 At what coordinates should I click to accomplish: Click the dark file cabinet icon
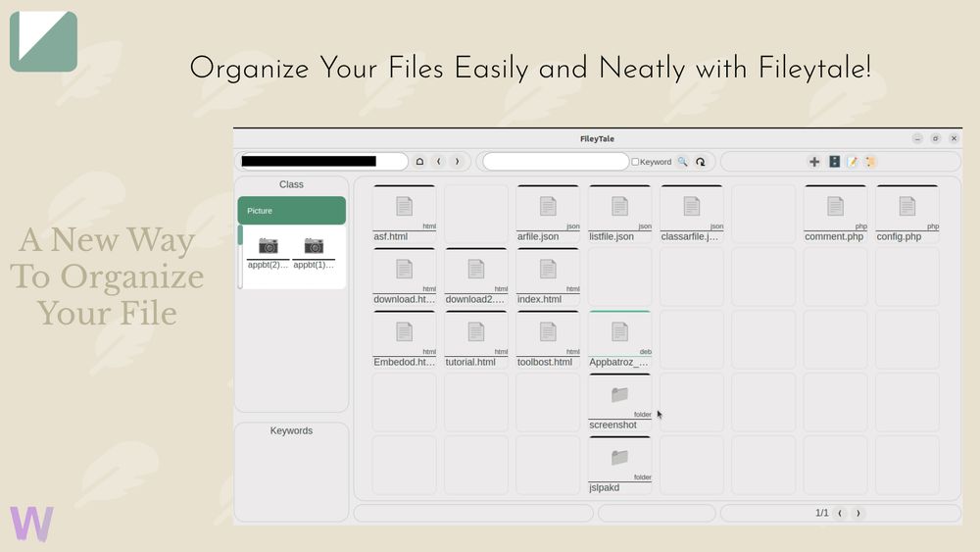click(834, 162)
